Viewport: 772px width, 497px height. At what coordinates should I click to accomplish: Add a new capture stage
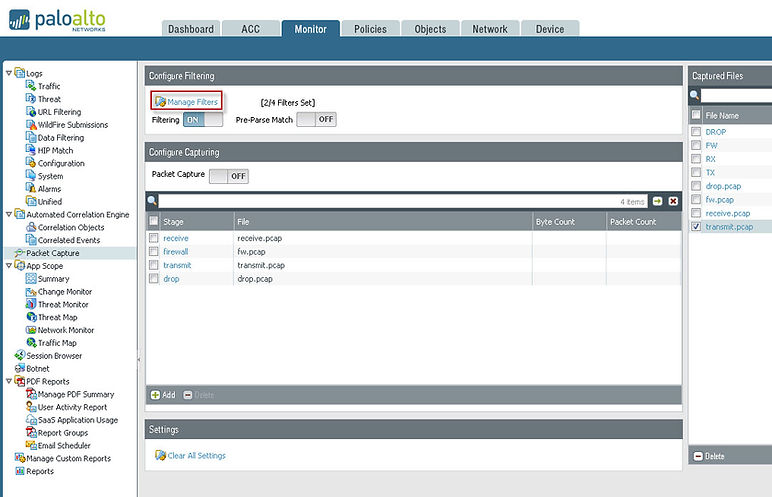click(x=163, y=395)
